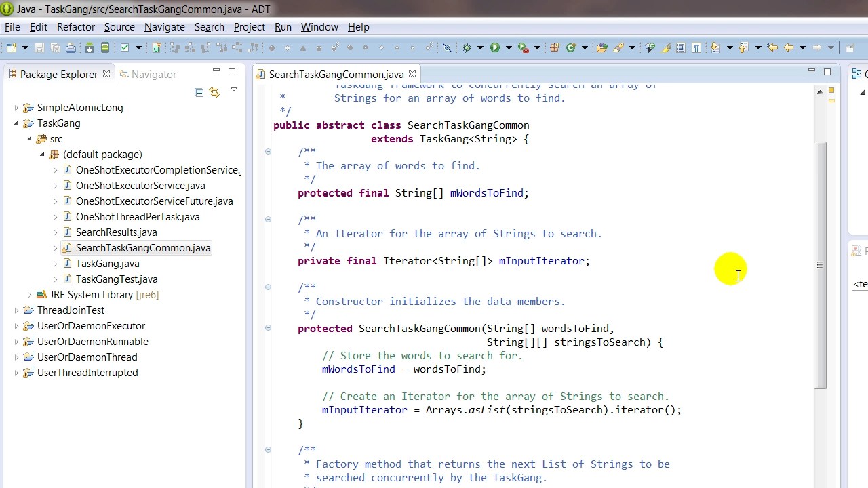868x488 pixels.
Task: Collapse the src folder node
Action: coord(29,139)
